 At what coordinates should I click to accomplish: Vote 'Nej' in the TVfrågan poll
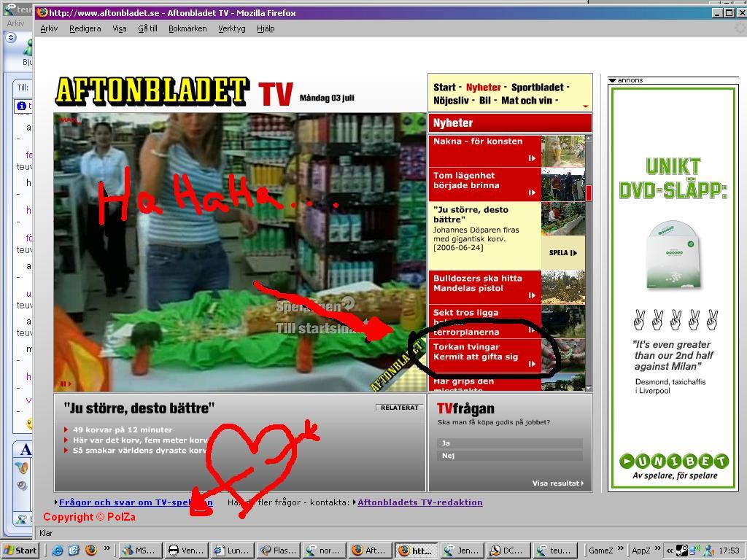pyautogui.click(x=509, y=456)
